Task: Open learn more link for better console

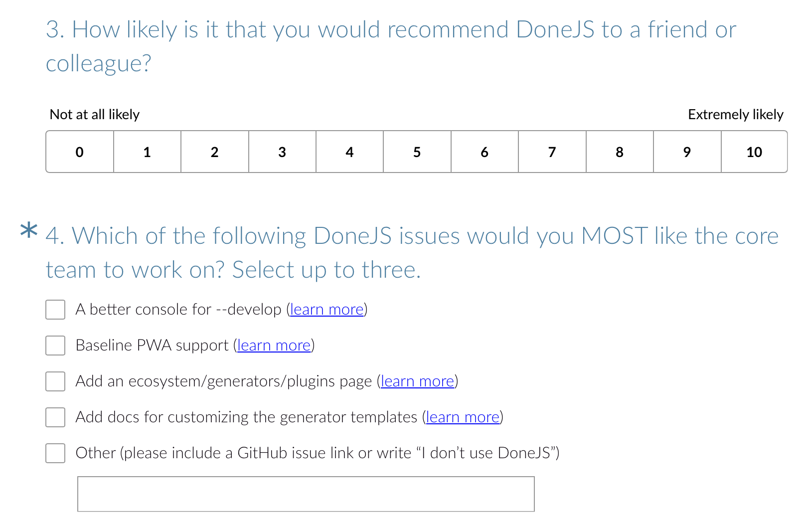Action: pos(327,310)
